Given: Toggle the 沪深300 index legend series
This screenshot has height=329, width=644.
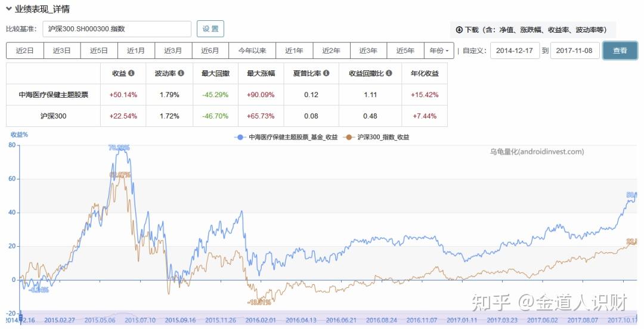Looking at the screenshot, I should (x=376, y=137).
